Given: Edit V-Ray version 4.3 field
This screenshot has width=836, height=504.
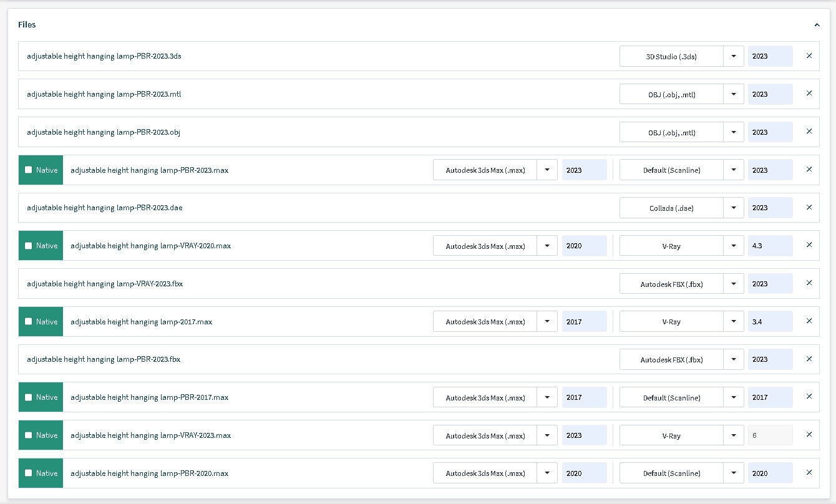Looking at the screenshot, I should pos(770,246).
